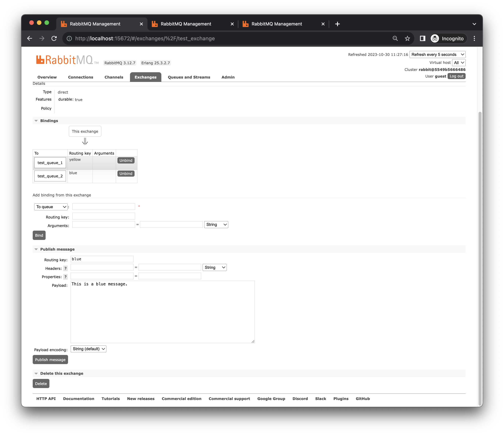Focus the binding Routing key field
Image resolution: width=504 pixels, height=435 pixels.
coord(104,216)
